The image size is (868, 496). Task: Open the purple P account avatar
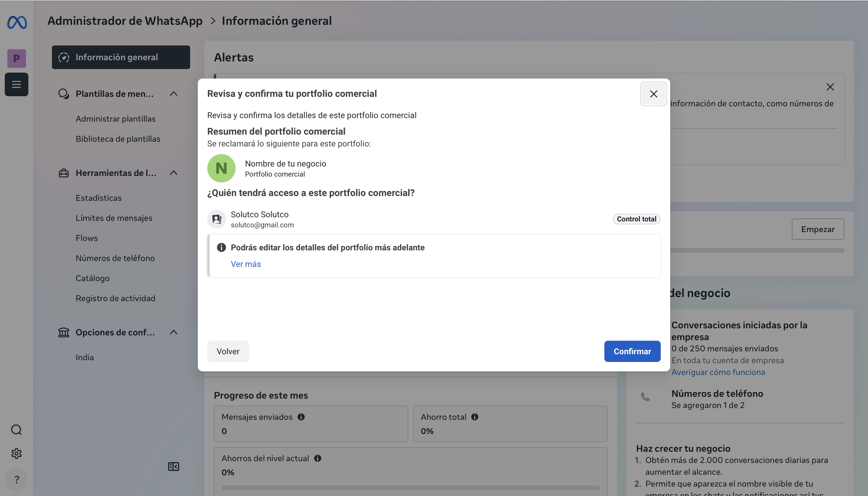point(16,58)
